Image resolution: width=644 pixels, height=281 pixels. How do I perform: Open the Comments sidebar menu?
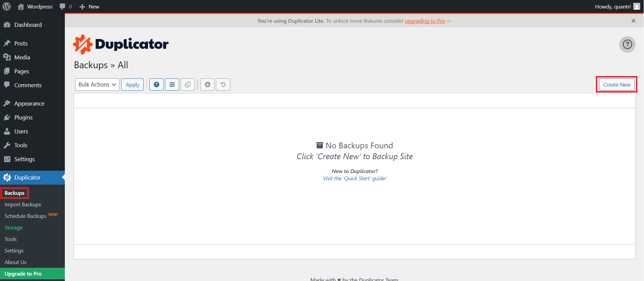tap(32, 85)
